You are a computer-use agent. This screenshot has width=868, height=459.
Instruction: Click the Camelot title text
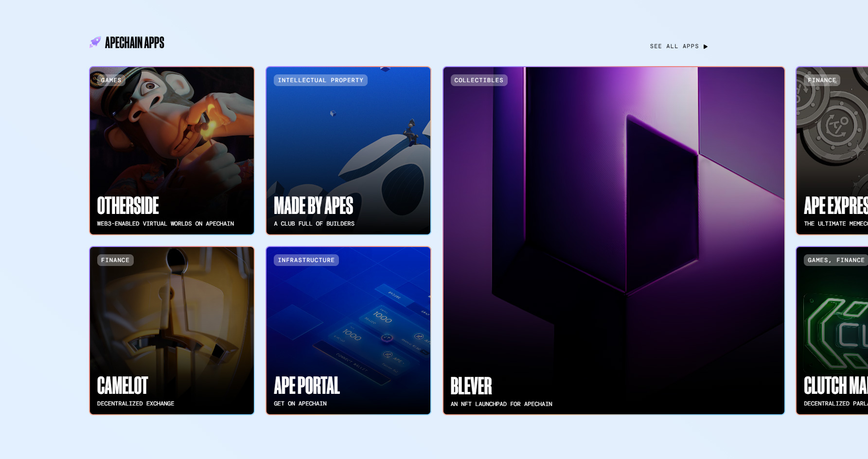click(x=123, y=386)
